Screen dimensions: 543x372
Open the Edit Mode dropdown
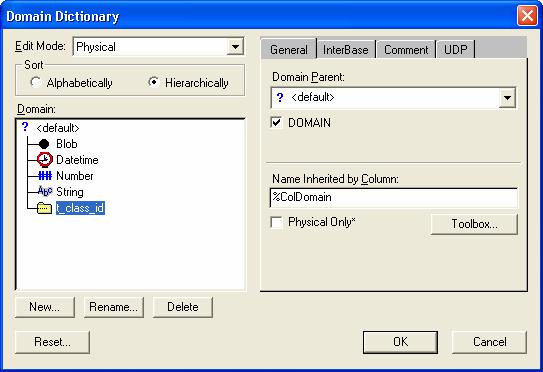(235, 47)
